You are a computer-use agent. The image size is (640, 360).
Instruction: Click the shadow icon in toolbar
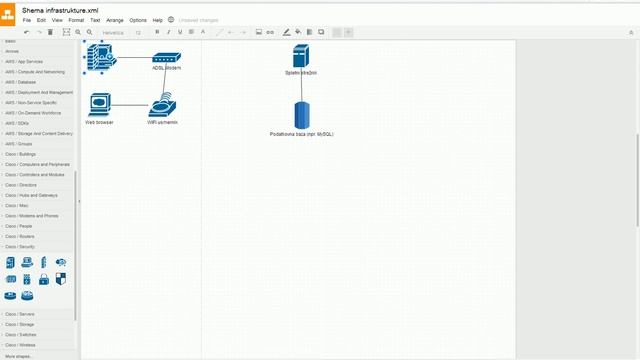(321, 32)
